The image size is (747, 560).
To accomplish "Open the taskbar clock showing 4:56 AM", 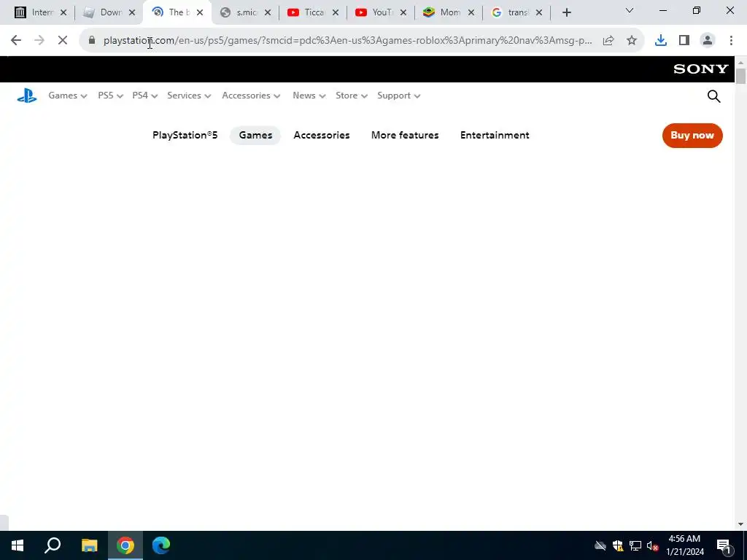I will click(684, 545).
